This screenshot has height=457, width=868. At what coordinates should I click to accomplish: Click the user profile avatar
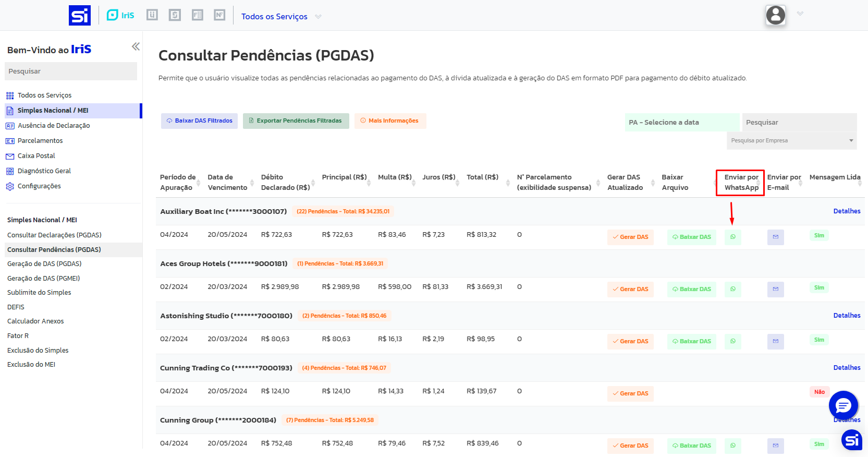tap(775, 15)
